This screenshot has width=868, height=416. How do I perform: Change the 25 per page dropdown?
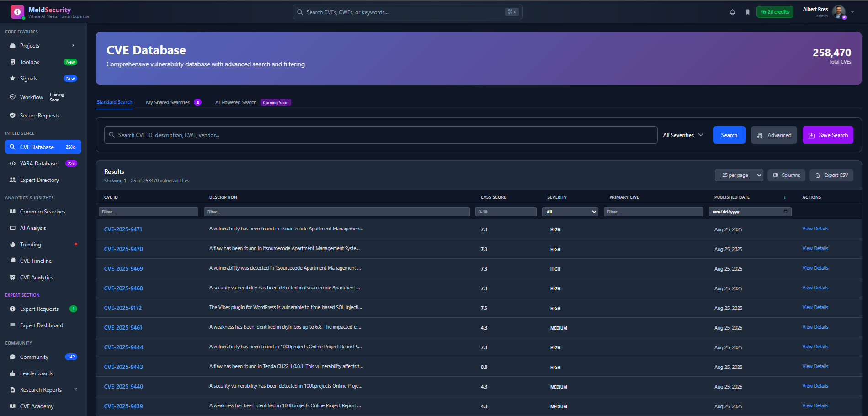tap(739, 175)
